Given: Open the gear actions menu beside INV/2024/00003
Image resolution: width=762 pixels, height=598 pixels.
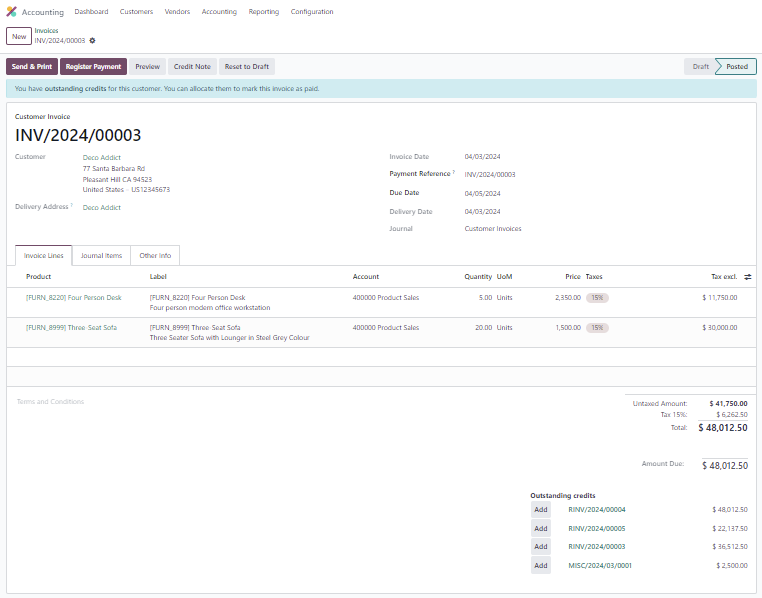Looking at the screenshot, I should coord(92,41).
